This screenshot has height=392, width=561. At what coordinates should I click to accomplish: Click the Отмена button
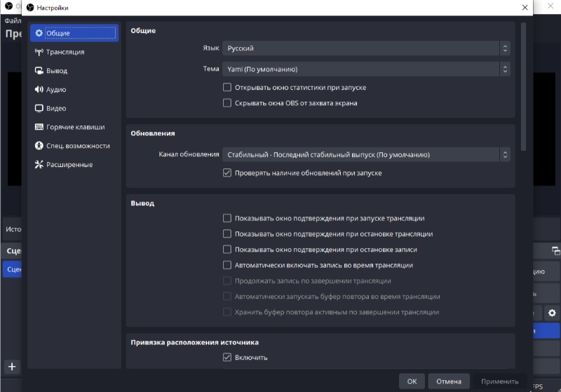coord(449,381)
